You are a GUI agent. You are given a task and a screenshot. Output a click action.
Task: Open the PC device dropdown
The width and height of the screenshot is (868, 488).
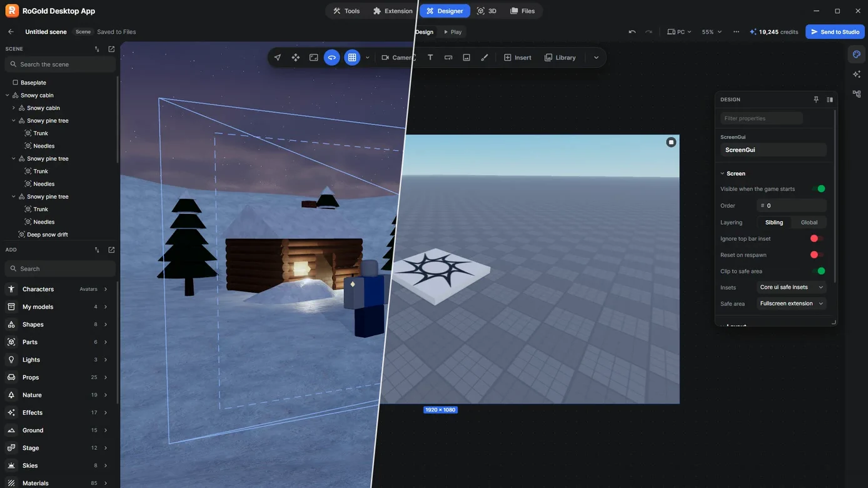point(680,32)
